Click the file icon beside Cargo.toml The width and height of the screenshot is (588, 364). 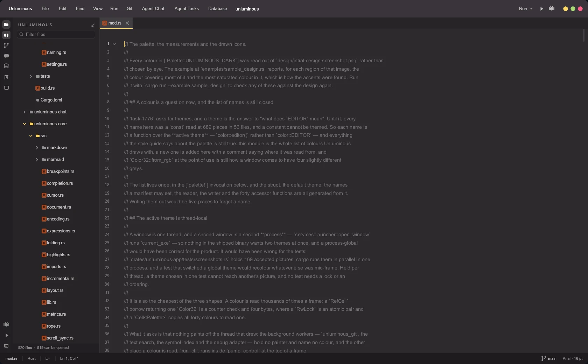pos(38,100)
